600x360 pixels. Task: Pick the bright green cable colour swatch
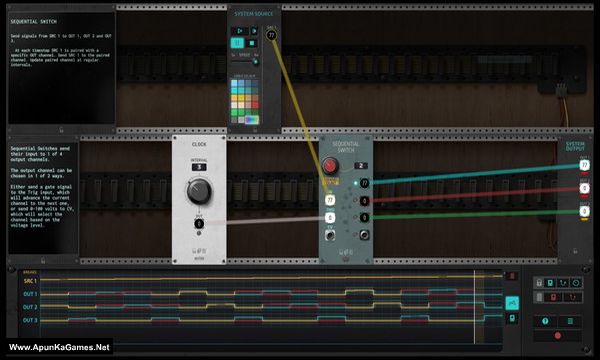pyautogui.click(x=234, y=112)
